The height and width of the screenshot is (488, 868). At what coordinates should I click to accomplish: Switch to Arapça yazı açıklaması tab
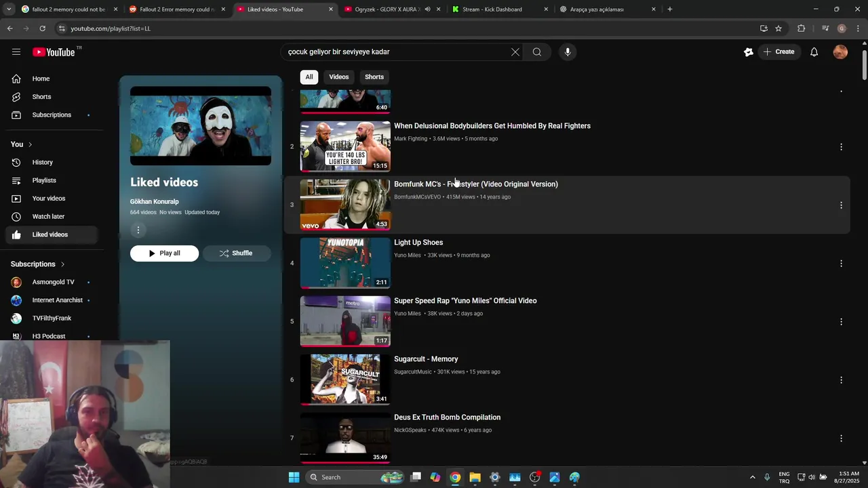[608, 9]
